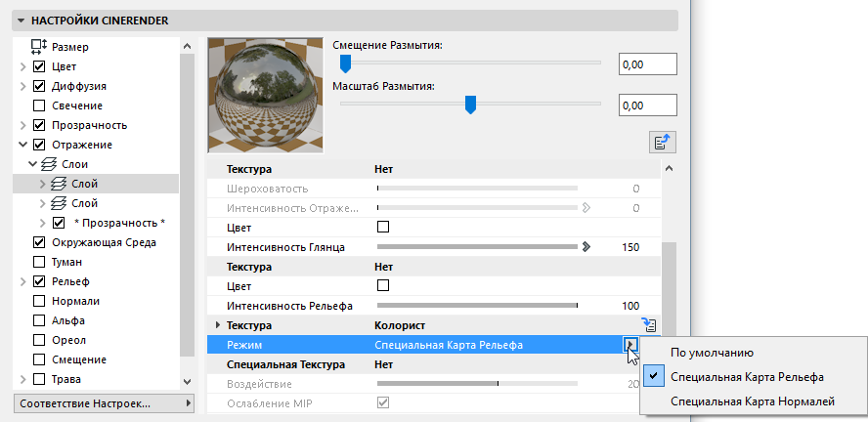
Task: Click the list icon with blue up arrow
Action: [x=664, y=143]
